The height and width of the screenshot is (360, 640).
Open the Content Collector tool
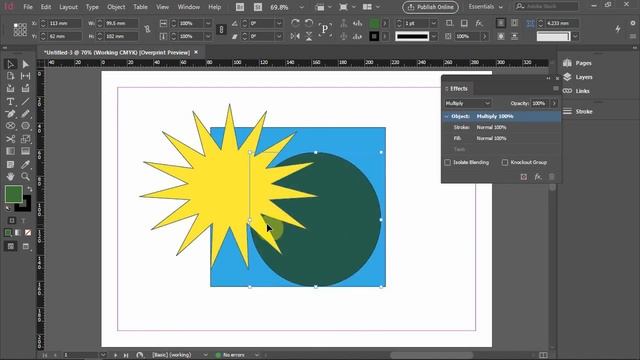point(11,89)
